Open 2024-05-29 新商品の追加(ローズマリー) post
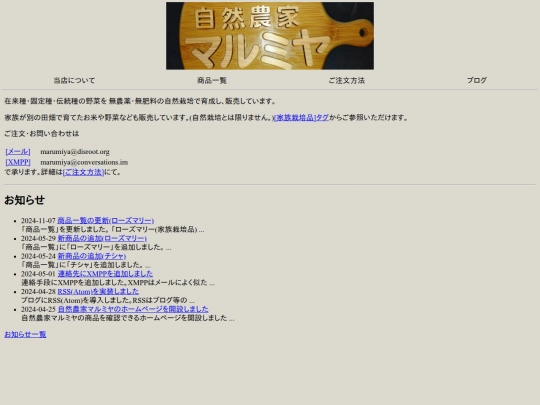 (102, 238)
